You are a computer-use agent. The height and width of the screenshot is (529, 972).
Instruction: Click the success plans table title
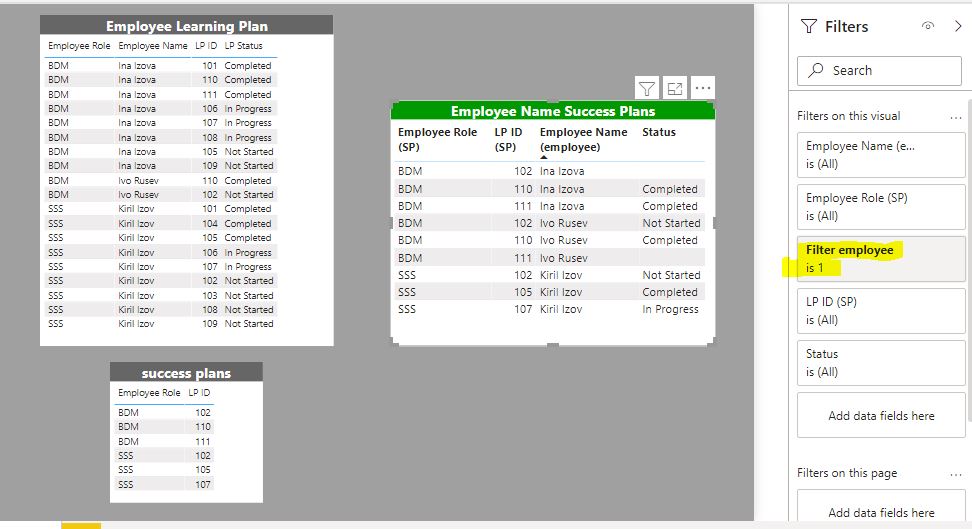click(x=186, y=373)
